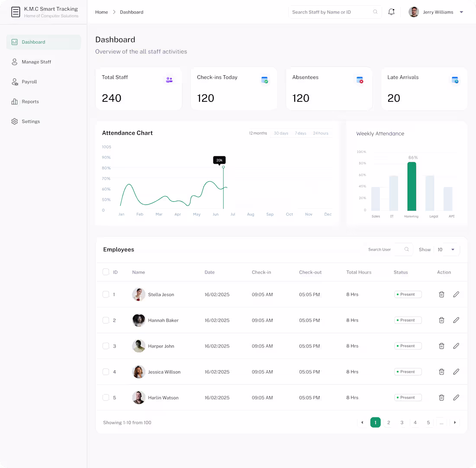Edit Harlin Watson's row pencil icon
The width and height of the screenshot is (476, 468).
click(x=456, y=397)
